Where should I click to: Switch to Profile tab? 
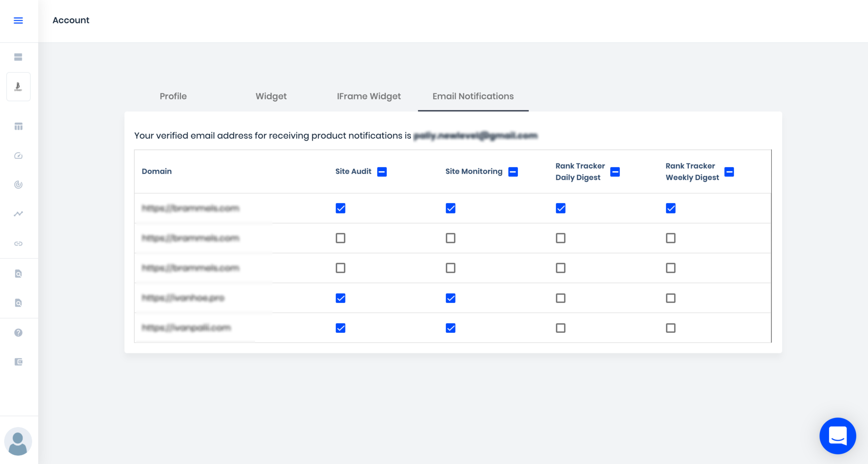[x=173, y=96]
